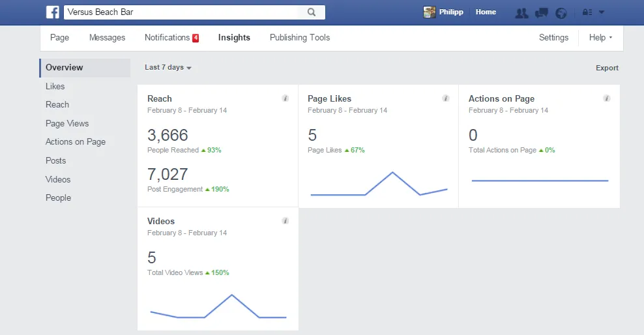
Task: Click the Export link
Action: point(607,68)
